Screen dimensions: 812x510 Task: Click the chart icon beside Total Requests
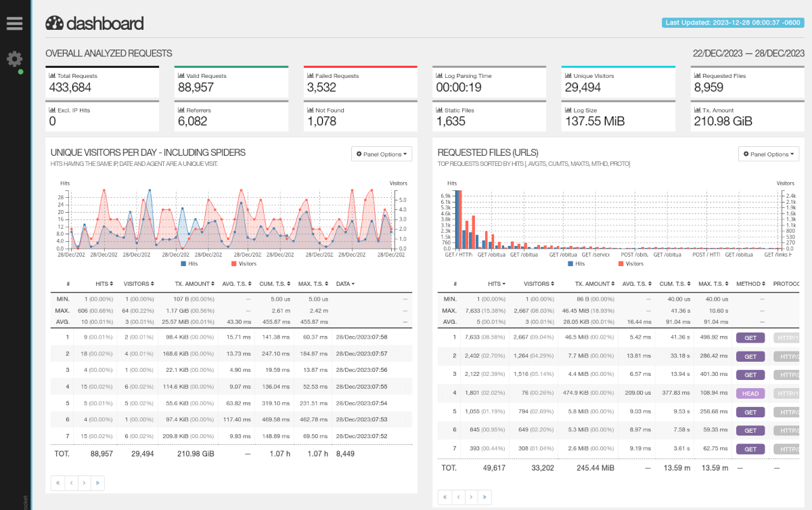click(x=52, y=76)
